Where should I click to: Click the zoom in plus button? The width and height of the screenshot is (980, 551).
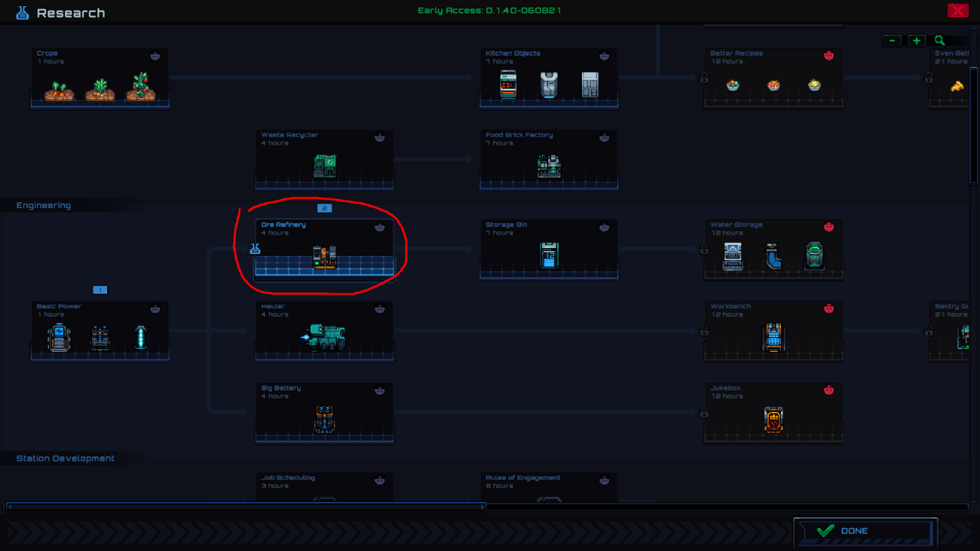pos(916,41)
